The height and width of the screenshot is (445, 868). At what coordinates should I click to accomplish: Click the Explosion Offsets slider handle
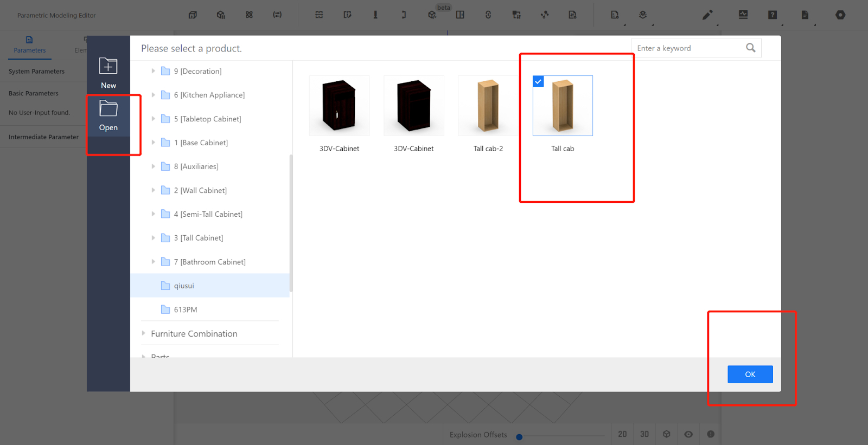pyautogui.click(x=519, y=437)
